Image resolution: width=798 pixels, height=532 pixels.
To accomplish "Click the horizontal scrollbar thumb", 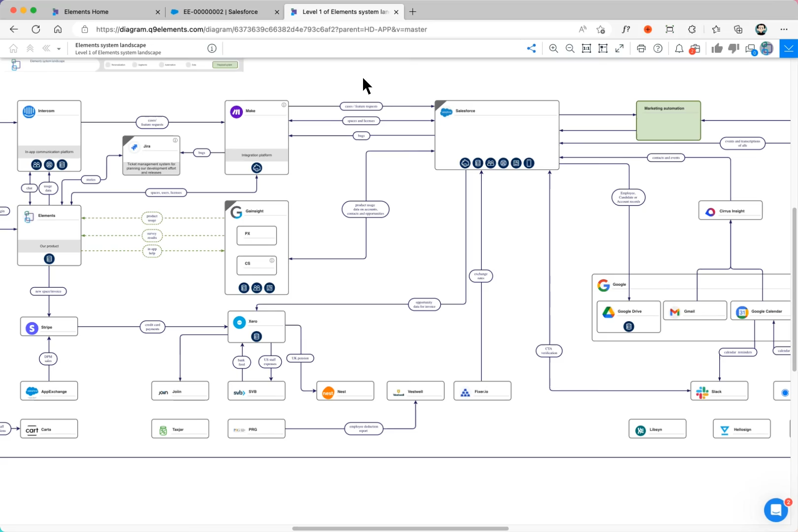I will coord(400,529).
